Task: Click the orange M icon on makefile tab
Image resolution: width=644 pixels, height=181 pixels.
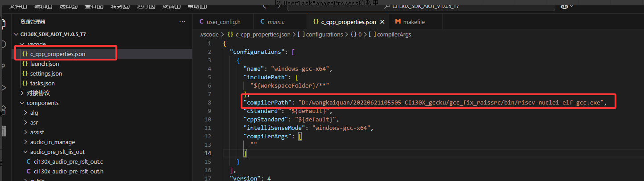Action: (x=398, y=22)
